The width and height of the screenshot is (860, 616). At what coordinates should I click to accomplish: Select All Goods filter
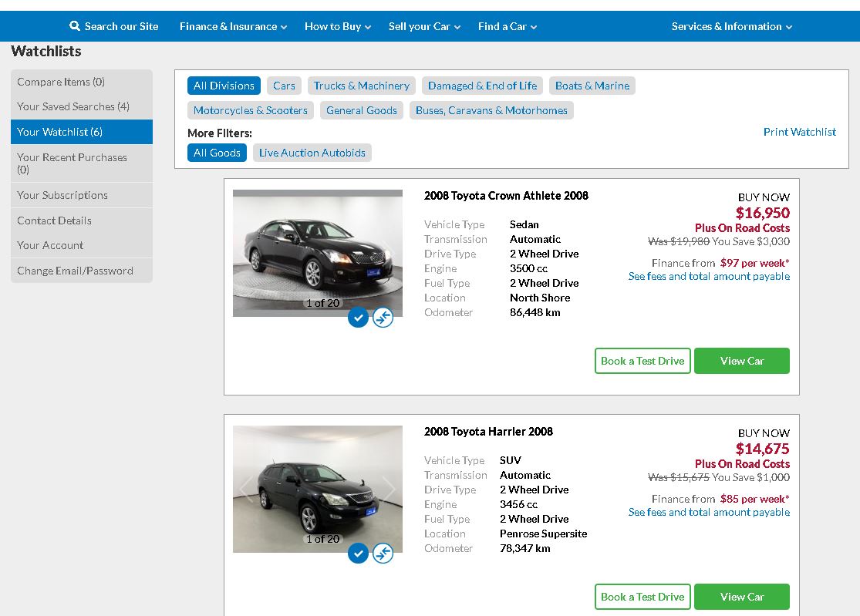(x=218, y=153)
